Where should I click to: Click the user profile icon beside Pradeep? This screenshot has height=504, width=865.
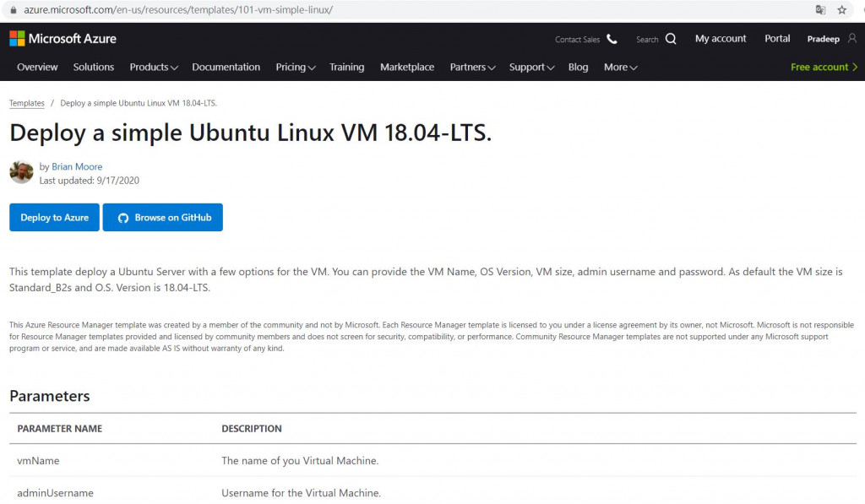[852, 38]
